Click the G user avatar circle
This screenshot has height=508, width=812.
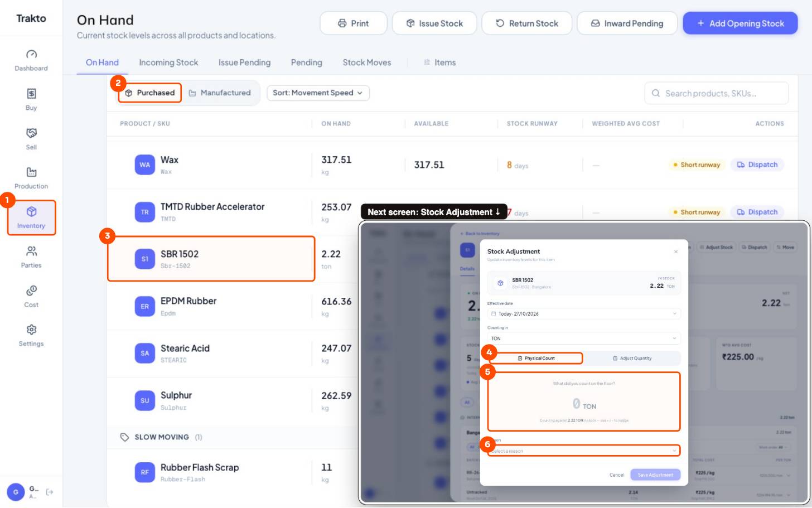[x=16, y=492]
